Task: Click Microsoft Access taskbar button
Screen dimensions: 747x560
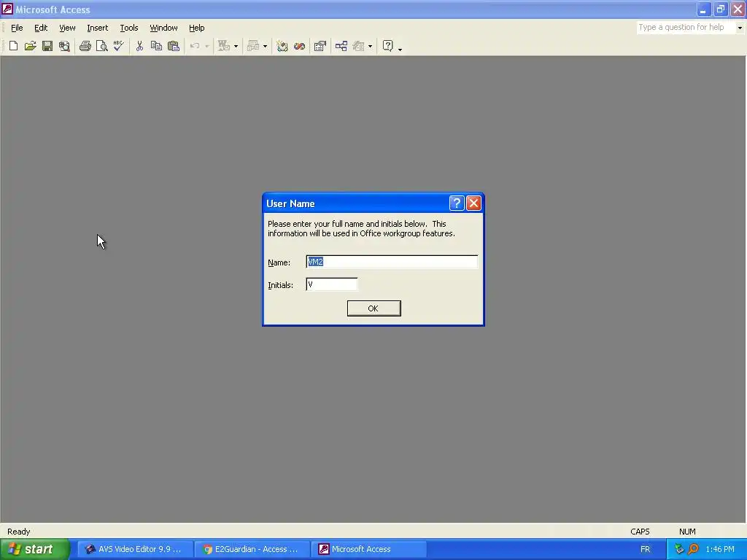Action: point(368,549)
